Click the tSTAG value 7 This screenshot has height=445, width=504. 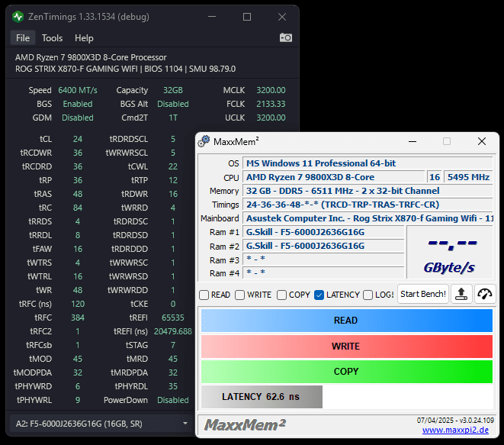tap(173, 345)
